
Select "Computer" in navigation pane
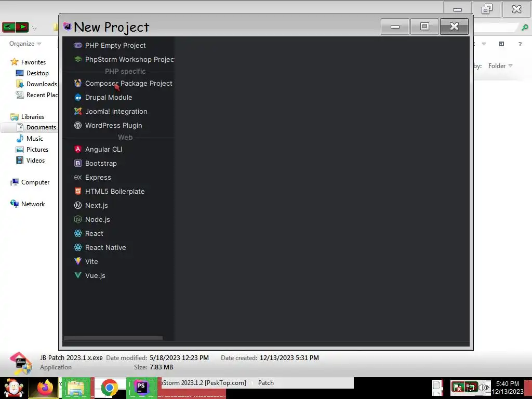(30, 182)
